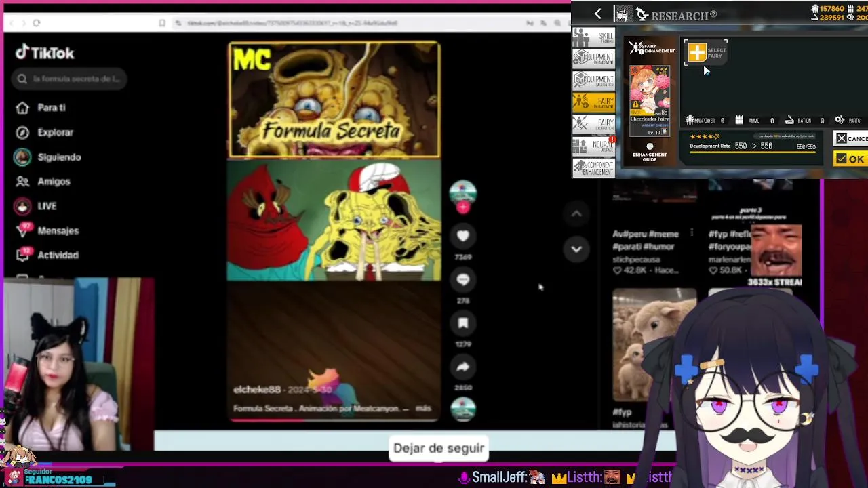
Task: Open Skill Training tab in Research
Action: (593, 37)
